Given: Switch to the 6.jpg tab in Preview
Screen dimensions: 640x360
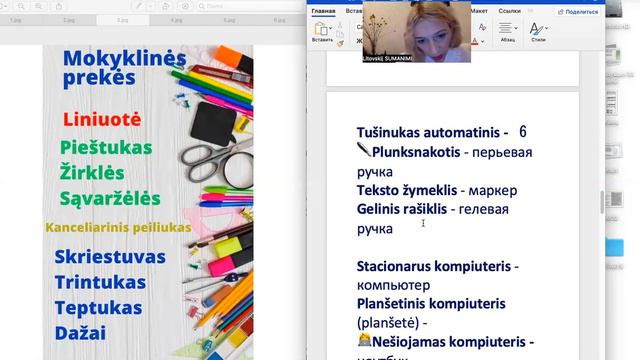Looking at the screenshot, I should coord(280,20).
